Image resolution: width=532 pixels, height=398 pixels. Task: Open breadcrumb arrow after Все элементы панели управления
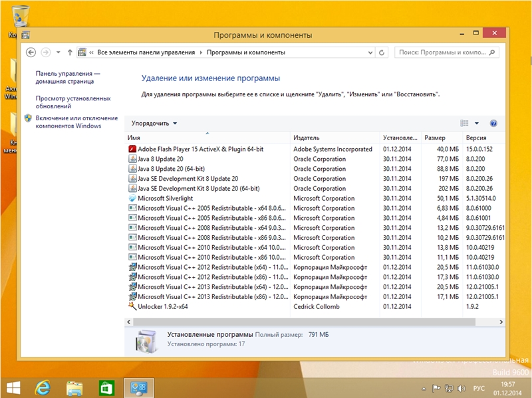(201, 52)
